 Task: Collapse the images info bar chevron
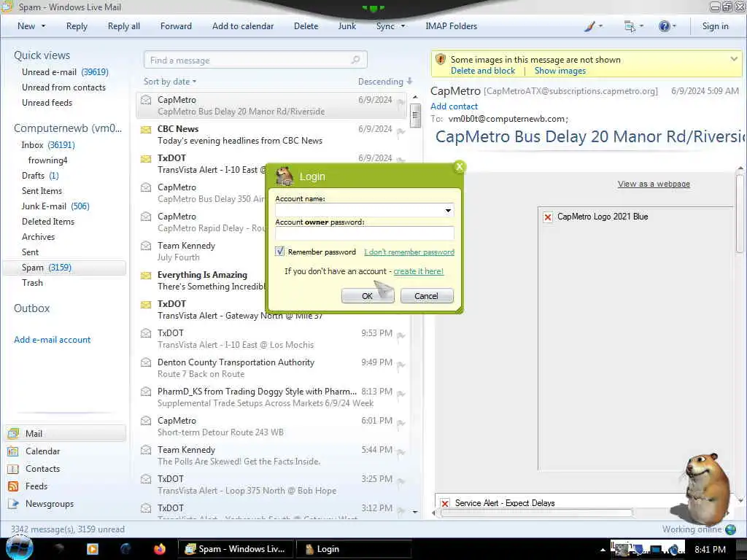[734, 59]
